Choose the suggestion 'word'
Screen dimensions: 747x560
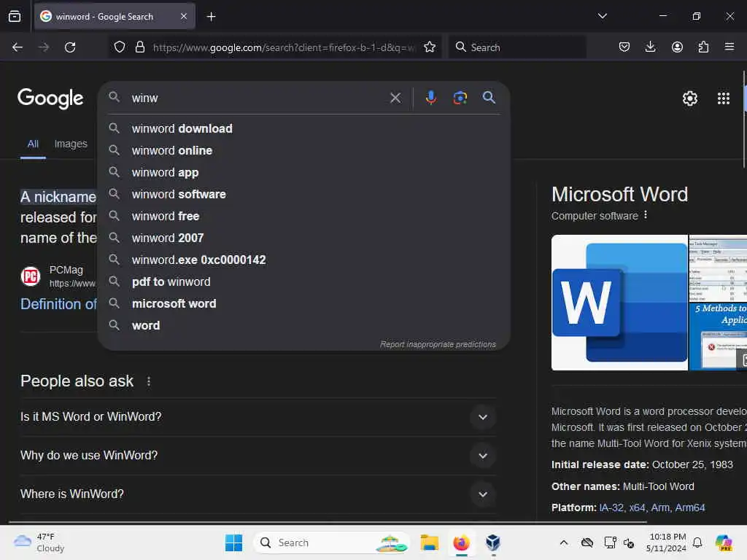pos(304,326)
